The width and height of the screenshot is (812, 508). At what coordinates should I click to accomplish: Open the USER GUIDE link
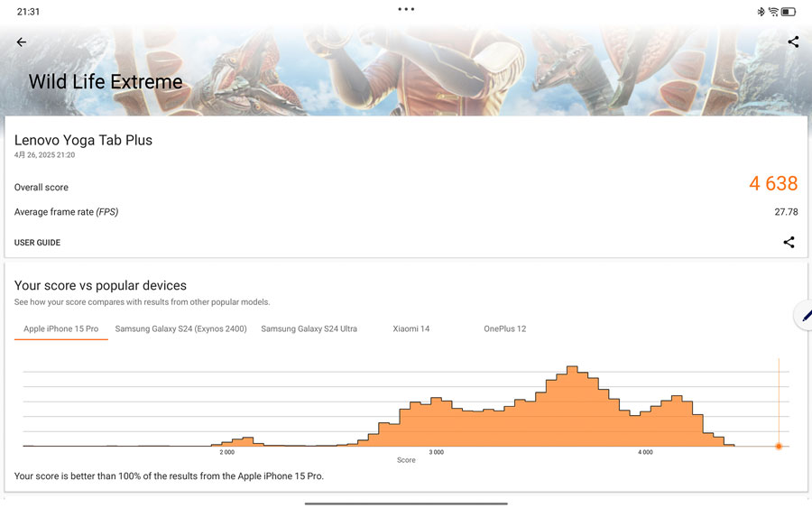37,243
